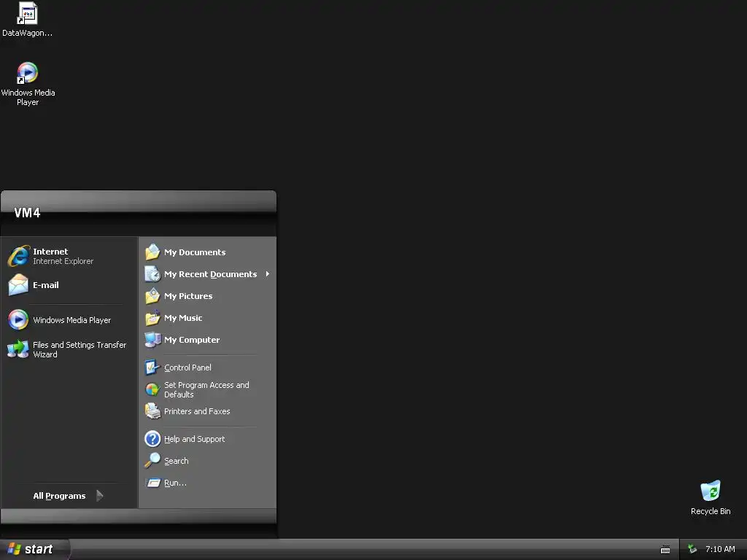The image size is (747, 560).
Task: Open the DataWagon desktop shortcut icon
Action: [27, 13]
